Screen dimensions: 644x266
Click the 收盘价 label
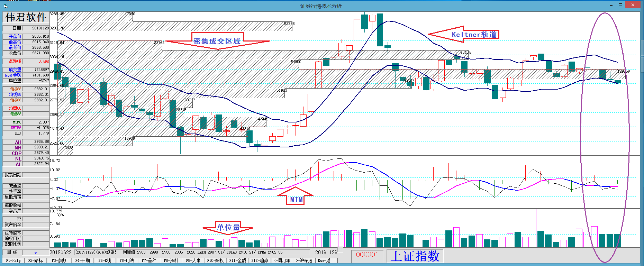click(12, 53)
